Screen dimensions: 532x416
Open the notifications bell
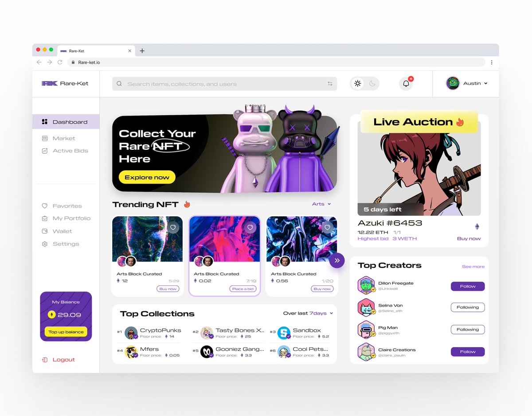click(406, 84)
